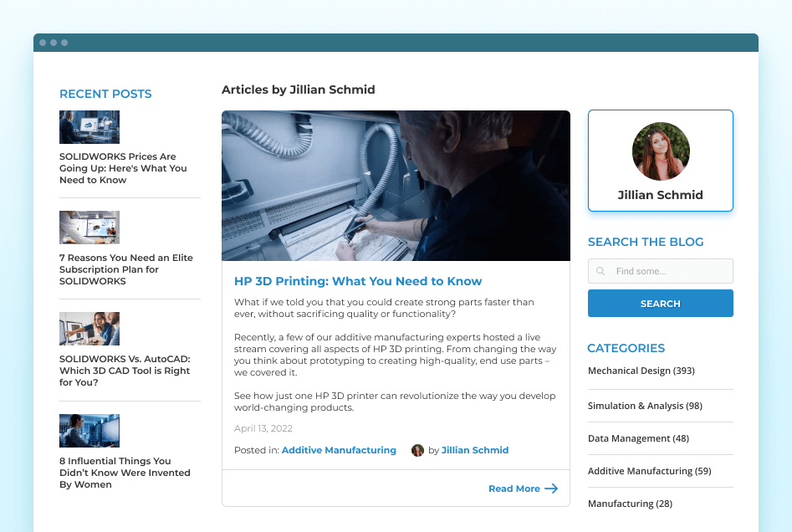Click the Read More link
The height and width of the screenshot is (532, 792).
pos(514,489)
